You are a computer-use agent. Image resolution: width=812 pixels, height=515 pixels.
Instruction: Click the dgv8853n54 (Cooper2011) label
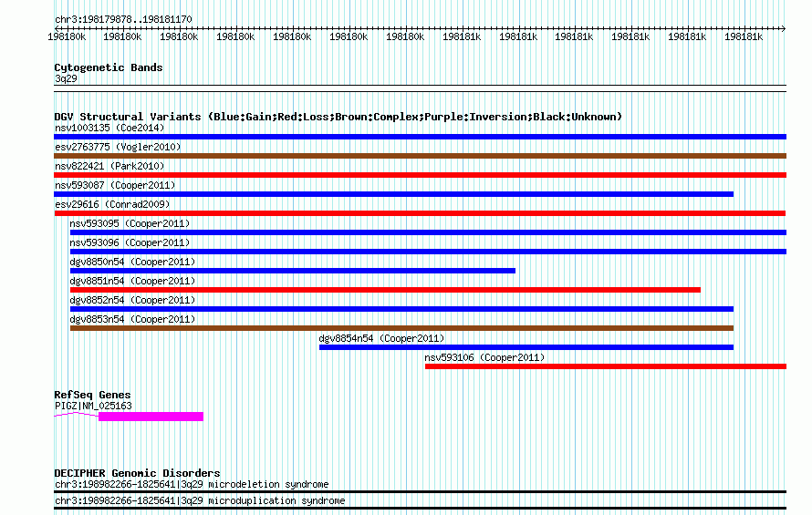pyautogui.click(x=132, y=319)
